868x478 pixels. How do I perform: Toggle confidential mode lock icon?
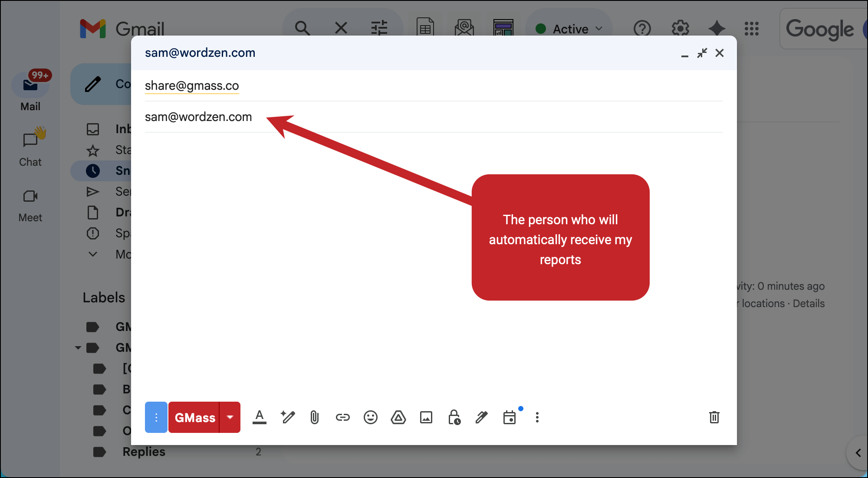pyautogui.click(x=454, y=418)
